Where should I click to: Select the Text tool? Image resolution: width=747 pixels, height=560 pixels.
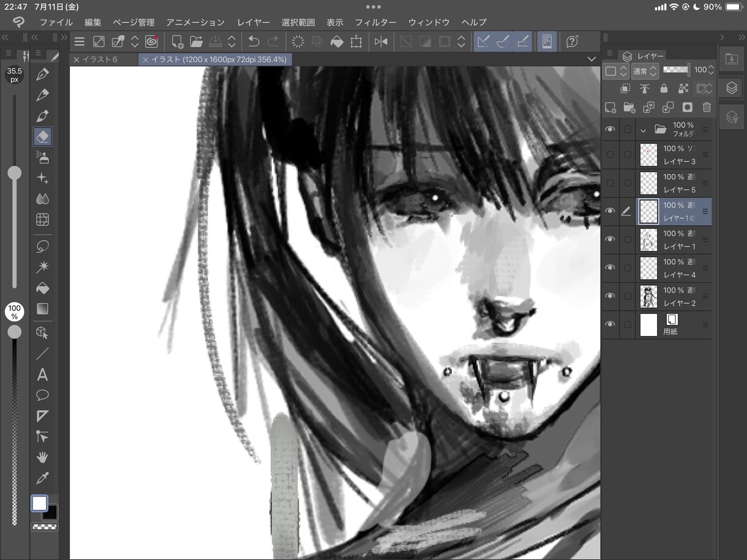click(42, 375)
